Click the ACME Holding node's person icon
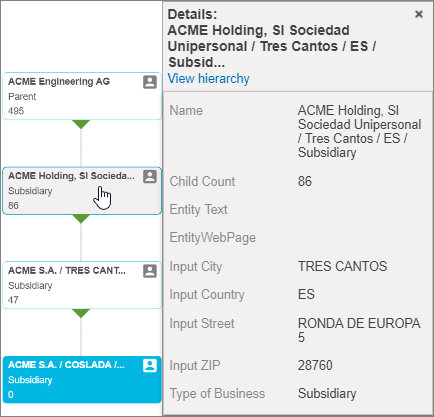The height and width of the screenshot is (417, 434). pyautogui.click(x=150, y=177)
